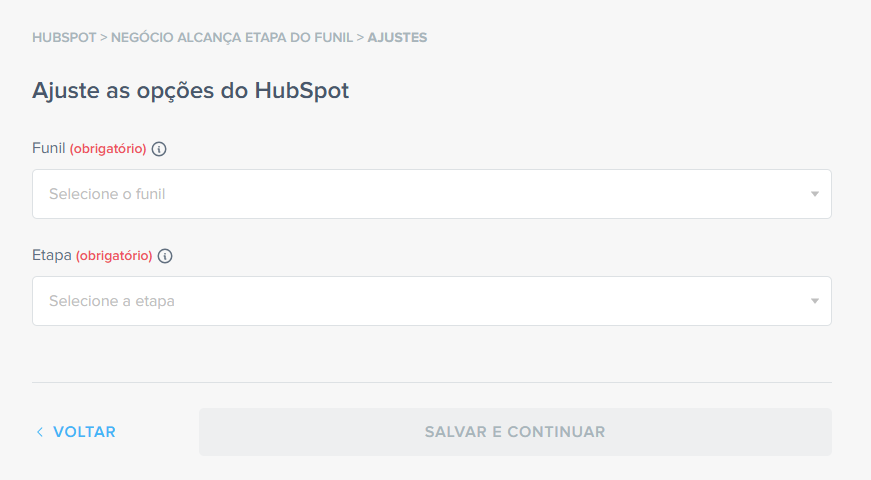The image size is (871, 480).
Task: Click the red obrigatório tag beside Etapa
Action: tap(114, 256)
